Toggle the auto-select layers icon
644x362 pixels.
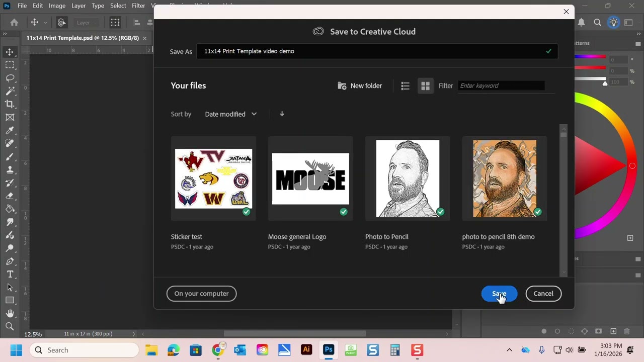[61, 22]
